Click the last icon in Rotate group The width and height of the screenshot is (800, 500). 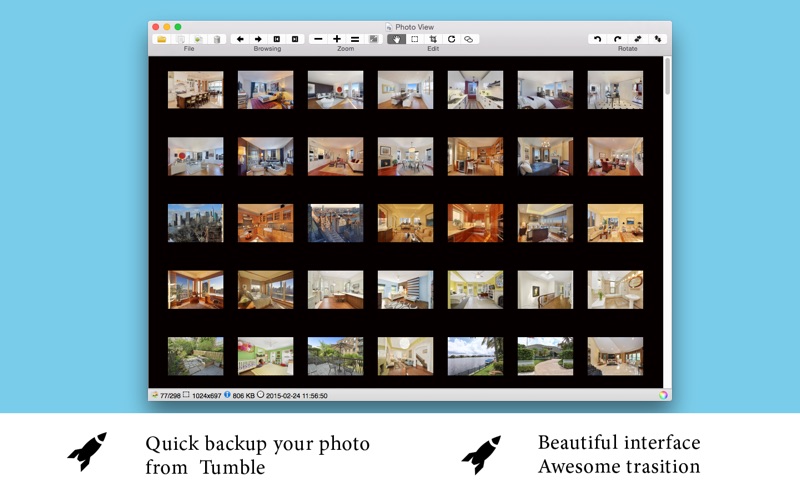pyautogui.click(x=657, y=39)
